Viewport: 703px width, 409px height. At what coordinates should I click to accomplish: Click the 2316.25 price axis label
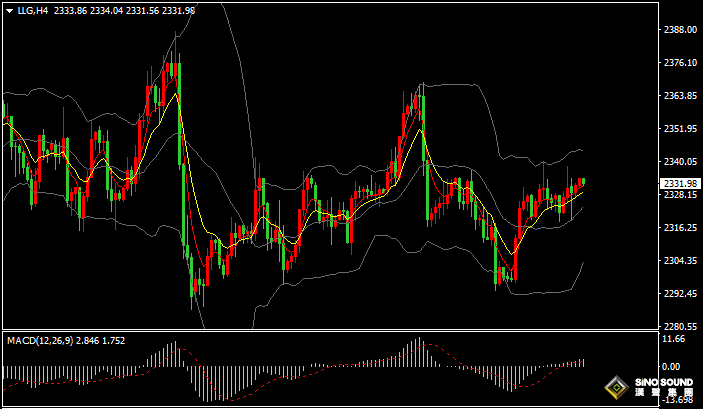[x=679, y=228]
